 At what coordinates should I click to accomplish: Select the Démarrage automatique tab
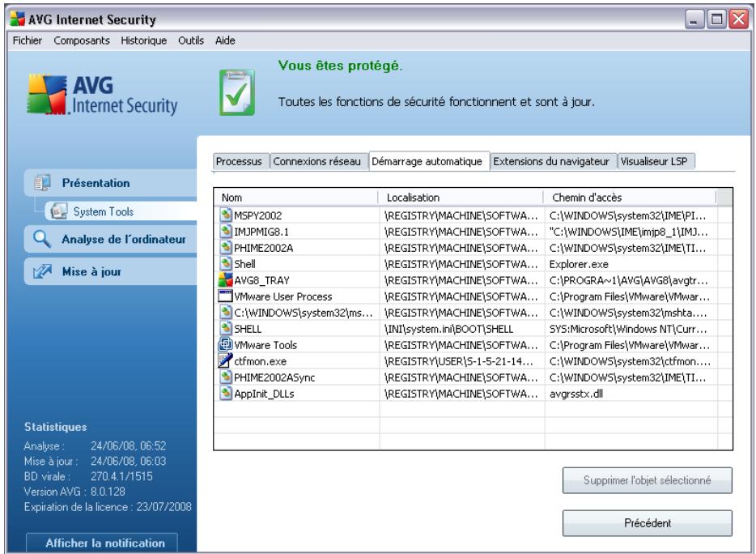coord(427,161)
